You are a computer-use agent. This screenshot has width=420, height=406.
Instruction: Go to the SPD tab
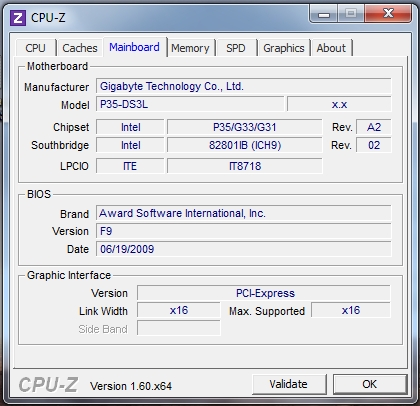click(236, 48)
